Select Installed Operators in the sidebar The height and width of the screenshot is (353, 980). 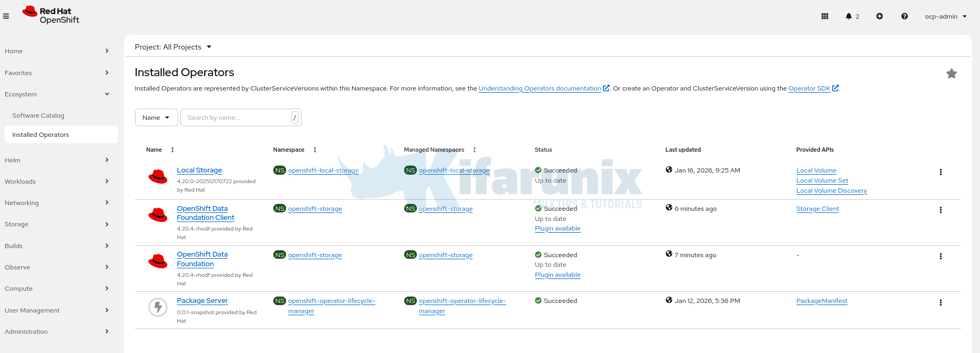tap(61, 135)
